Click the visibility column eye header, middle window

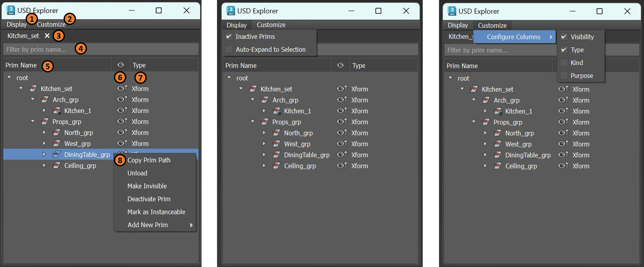340,65
